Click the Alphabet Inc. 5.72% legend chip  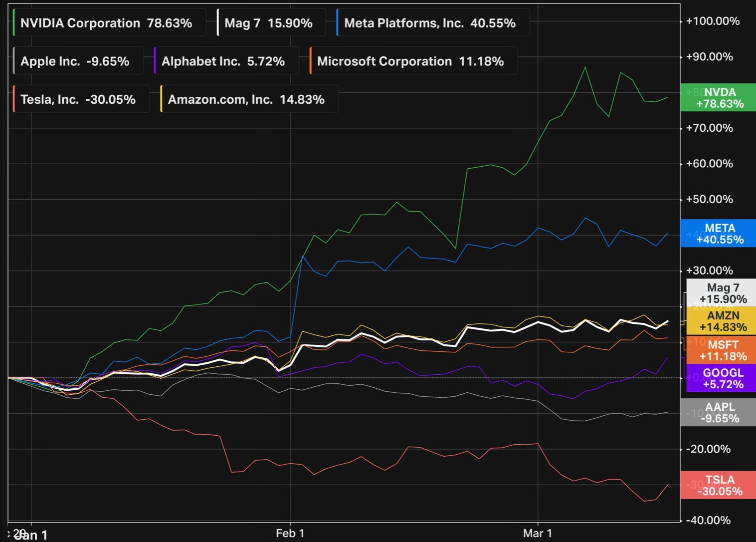point(226,61)
